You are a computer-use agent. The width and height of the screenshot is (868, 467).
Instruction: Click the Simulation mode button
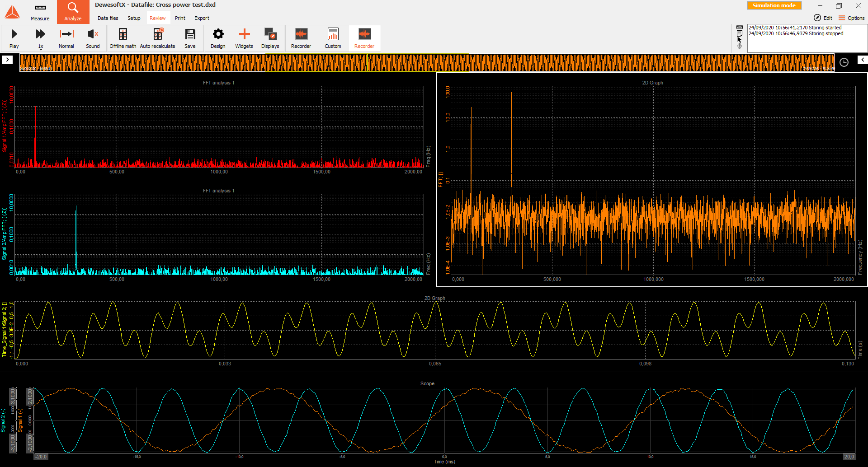(774, 5)
